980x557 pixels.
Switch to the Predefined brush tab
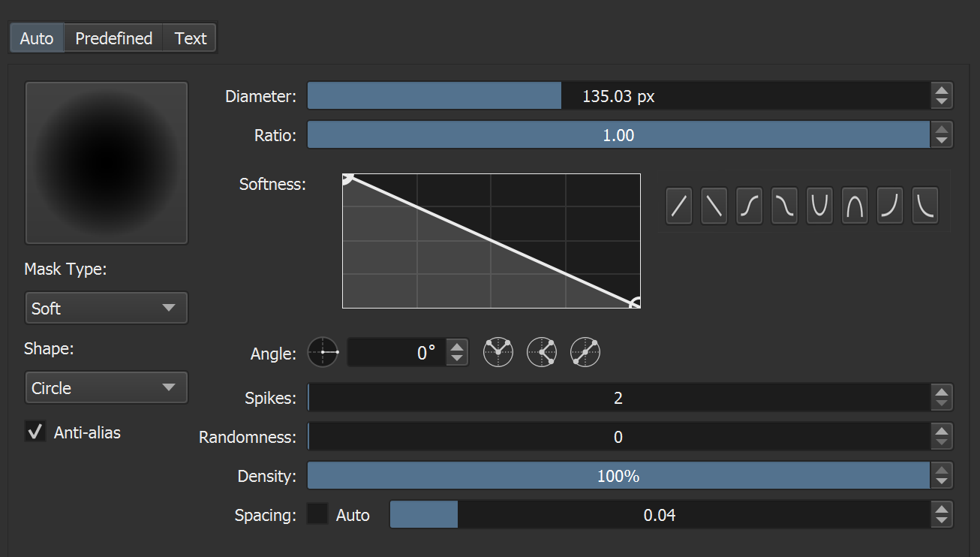[x=114, y=38]
